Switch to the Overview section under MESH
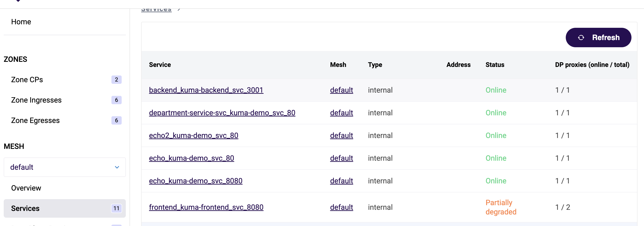 26,188
